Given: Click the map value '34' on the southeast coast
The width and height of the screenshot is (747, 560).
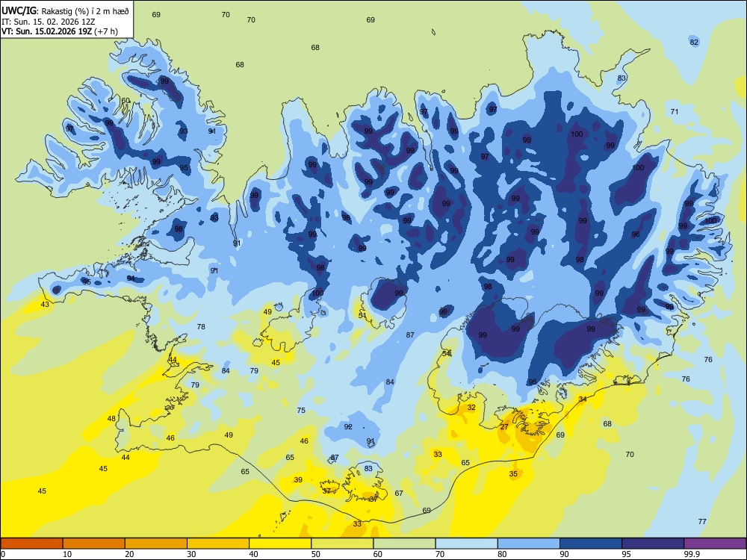Looking at the screenshot, I should tap(583, 399).
